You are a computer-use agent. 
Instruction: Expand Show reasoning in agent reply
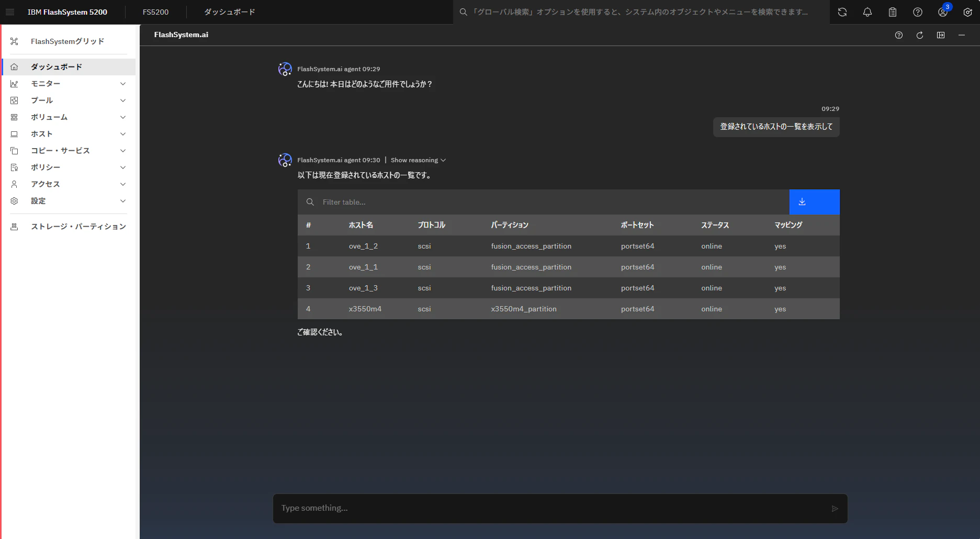click(x=418, y=160)
